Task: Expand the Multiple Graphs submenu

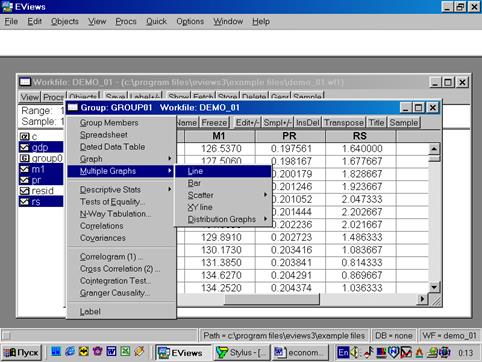Action: coord(121,171)
